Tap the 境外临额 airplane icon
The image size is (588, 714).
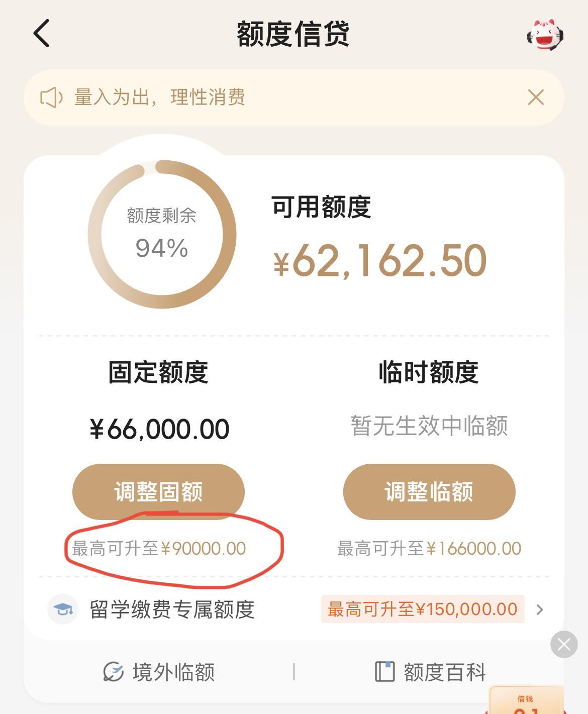click(x=113, y=672)
